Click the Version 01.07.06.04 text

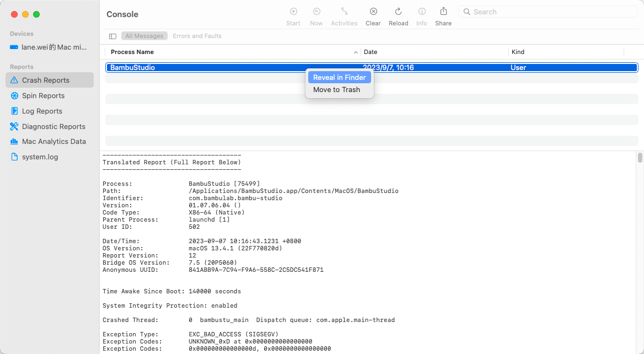pos(215,205)
